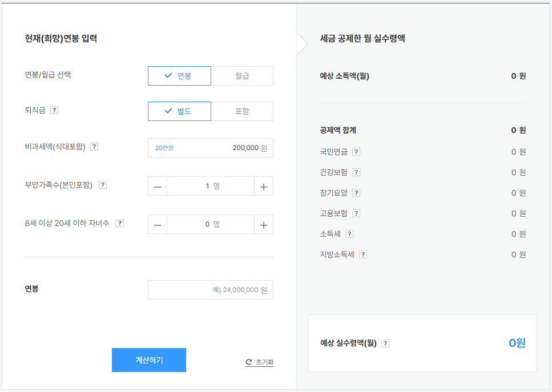This screenshot has width=552, height=392.
Task: Click the 연봉 amount input field
Action: (x=210, y=289)
